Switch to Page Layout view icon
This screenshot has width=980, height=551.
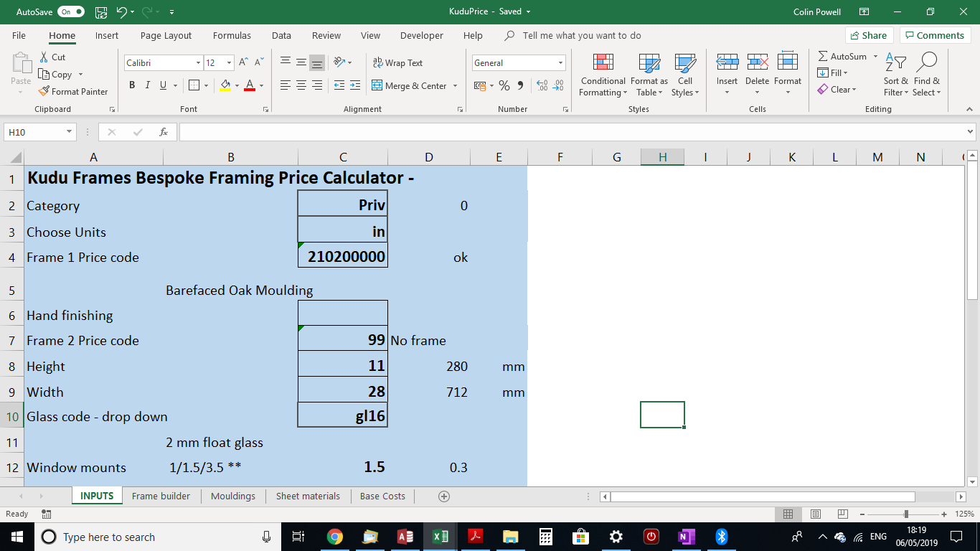(815, 514)
